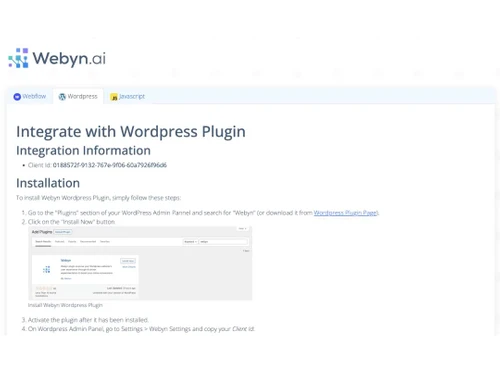Click the Install Webyn plugin screenshot
The height and width of the screenshot is (375, 500).
pos(140,263)
